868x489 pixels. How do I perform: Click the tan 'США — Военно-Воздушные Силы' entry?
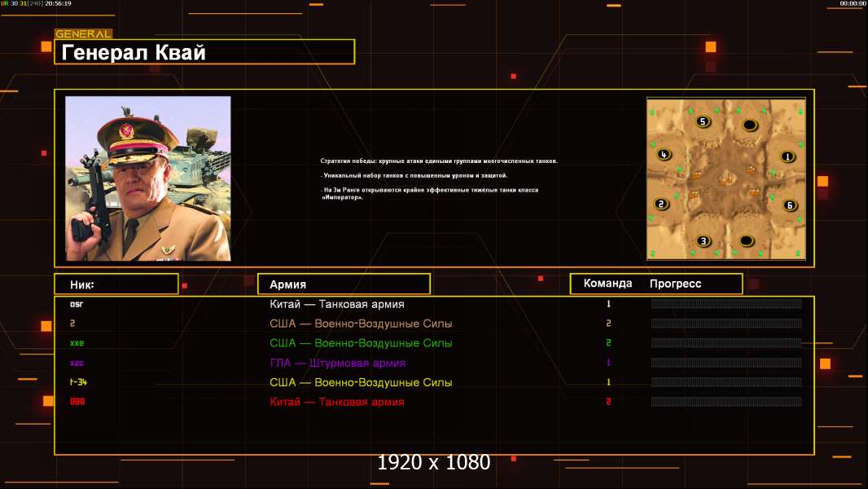361,324
